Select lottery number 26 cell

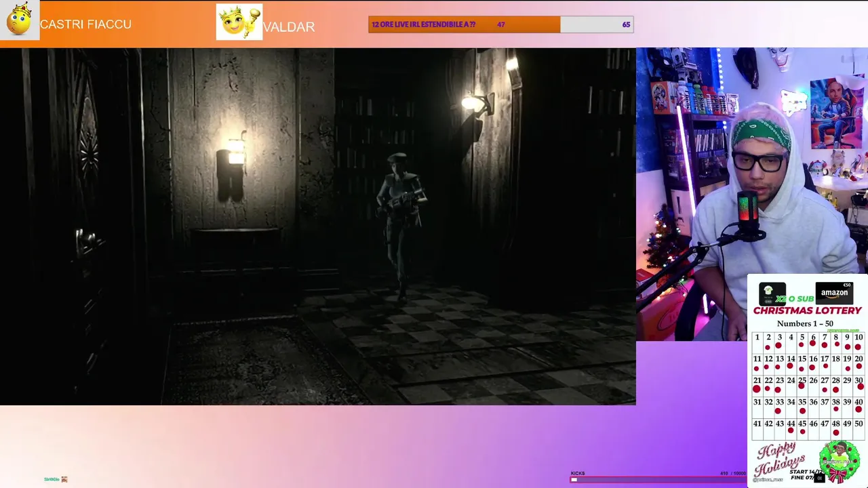814,386
